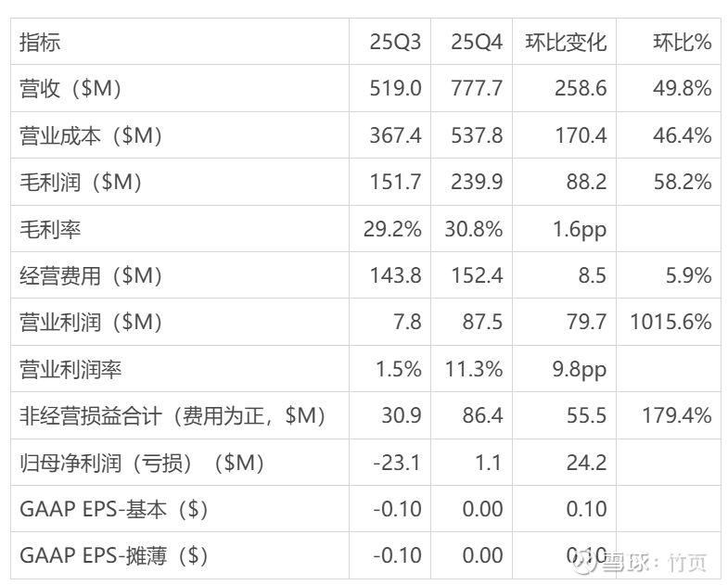The width and height of the screenshot is (728, 585).
Task: Click the 777.7 revenue cell
Action: [x=476, y=89]
